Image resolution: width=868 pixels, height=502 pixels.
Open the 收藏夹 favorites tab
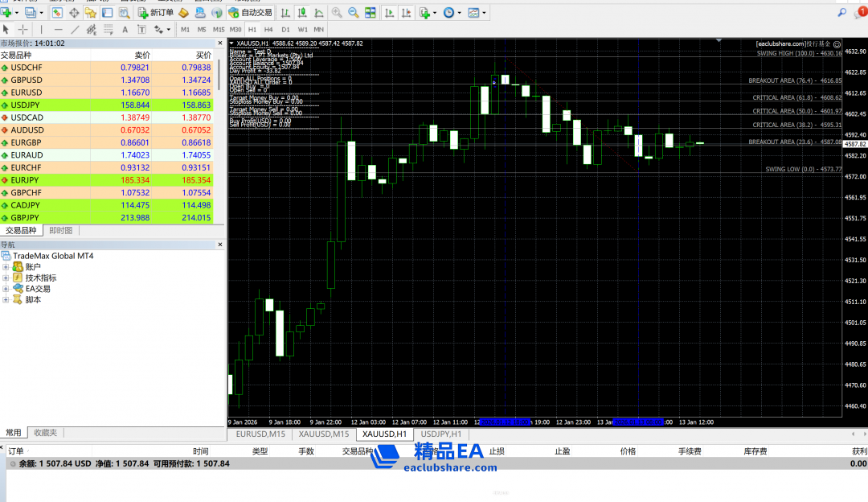click(x=45, y=433)
